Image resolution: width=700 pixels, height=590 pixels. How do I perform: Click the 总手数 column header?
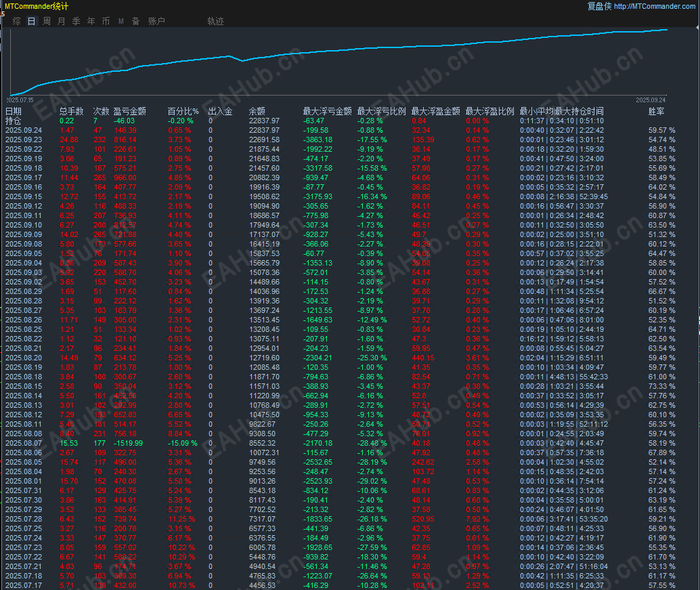coord(72,111)
